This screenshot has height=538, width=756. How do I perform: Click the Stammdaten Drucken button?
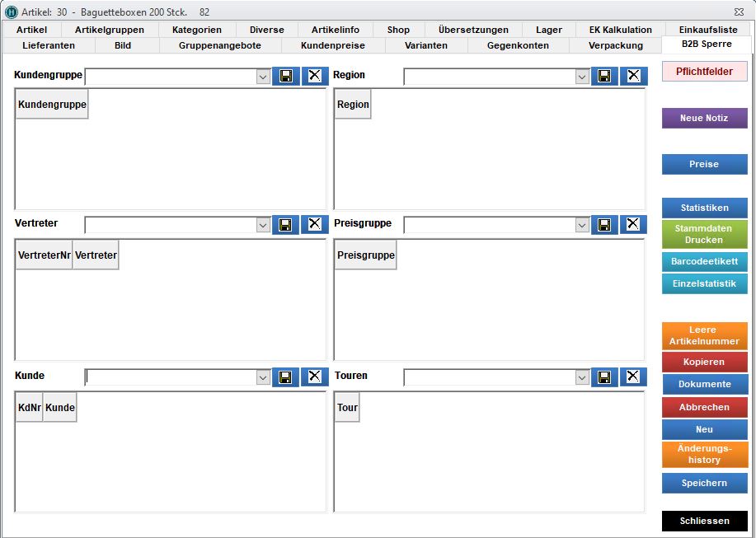pos(704,234)
